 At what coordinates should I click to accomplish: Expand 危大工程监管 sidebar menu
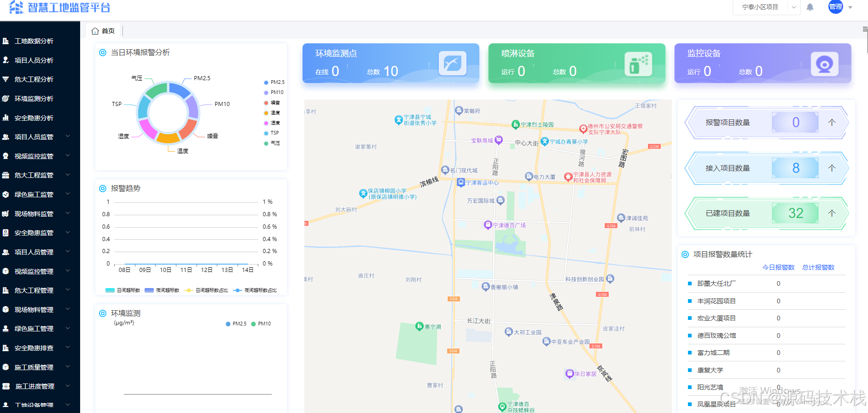click(x=68, y=175)
